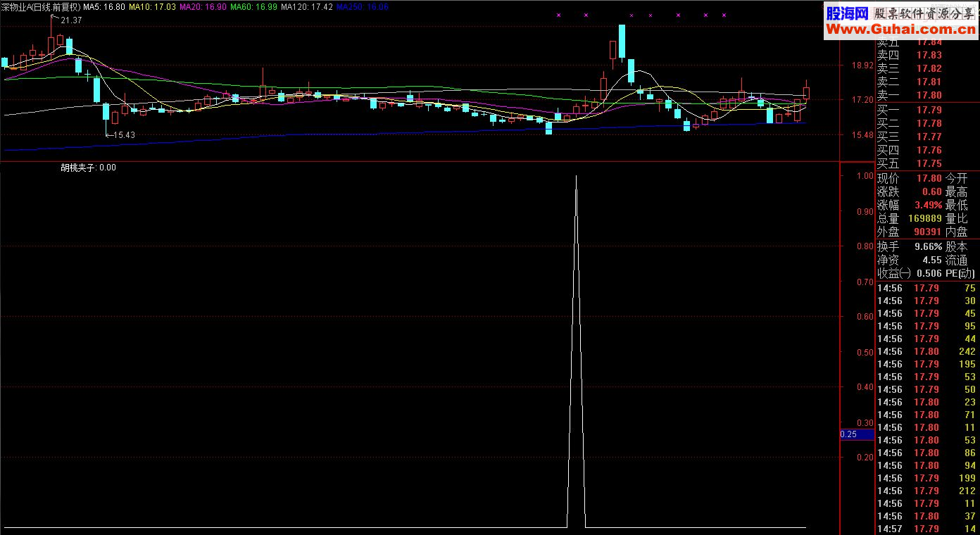Click the 17.20 price axis label
The image size is (980, 535).
pos(862,100)
